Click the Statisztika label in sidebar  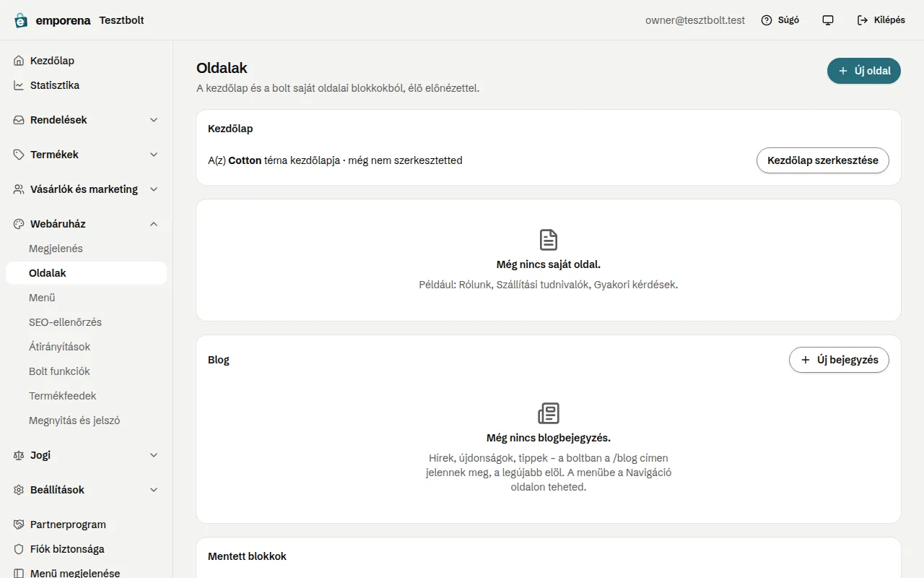pyautogui.click(x=55, y=85)
